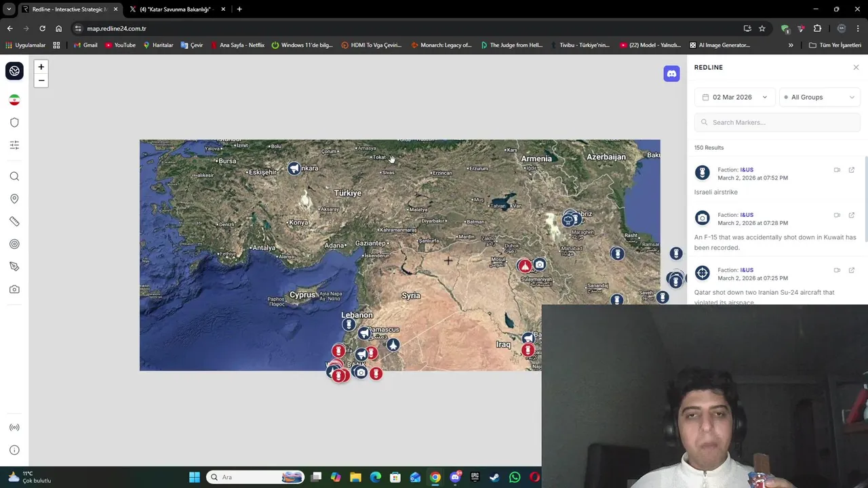The width and height of the screenshot is (868, 488).
Task: Select location pin tool in sidebar
Action: point(14,199)
